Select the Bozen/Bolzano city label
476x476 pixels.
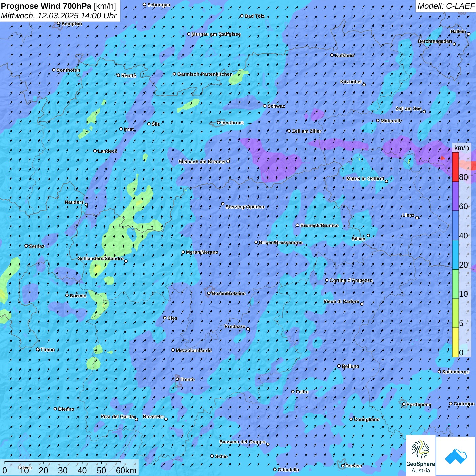[228, 293]
